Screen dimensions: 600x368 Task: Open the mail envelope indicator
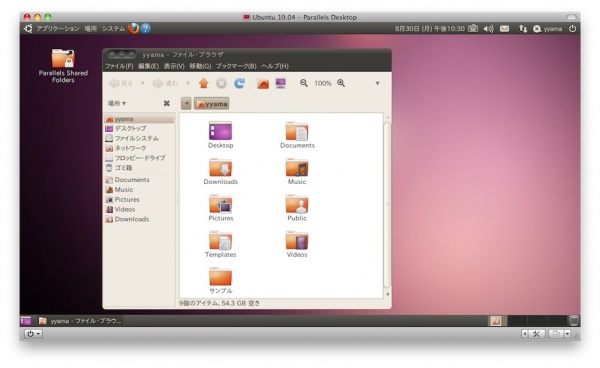[x=505, y=29]
